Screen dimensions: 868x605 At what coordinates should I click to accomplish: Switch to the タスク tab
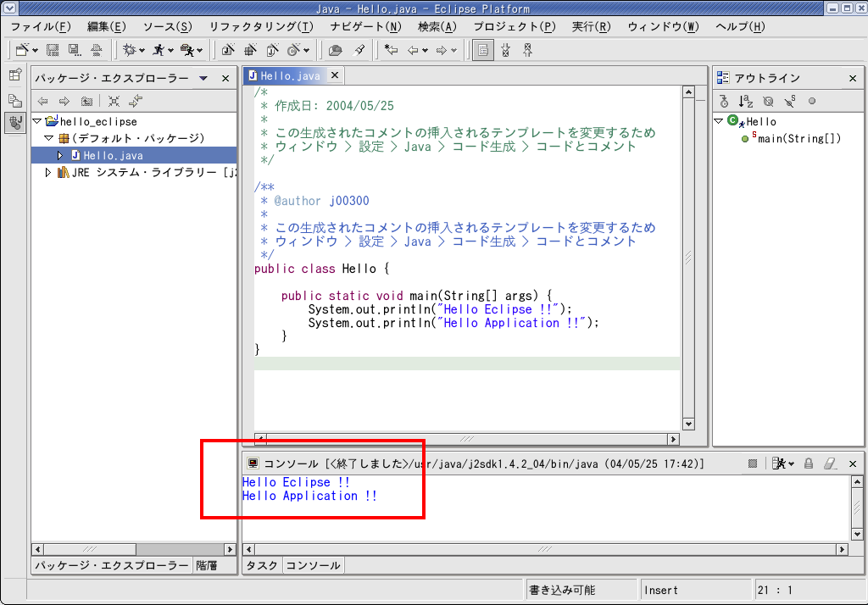coord(262,565)
